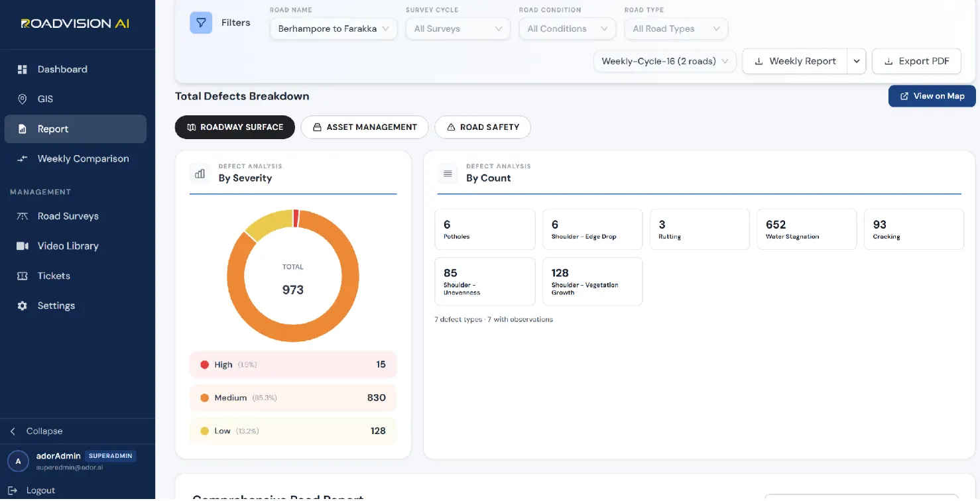
Task: Open the All Conditions dropdown
Action: pos(568,28)
